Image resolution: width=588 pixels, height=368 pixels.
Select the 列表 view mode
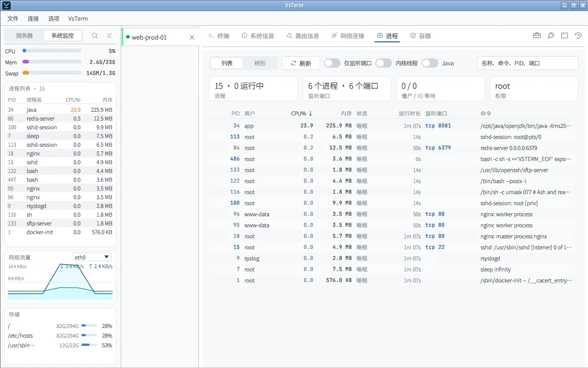227,63
